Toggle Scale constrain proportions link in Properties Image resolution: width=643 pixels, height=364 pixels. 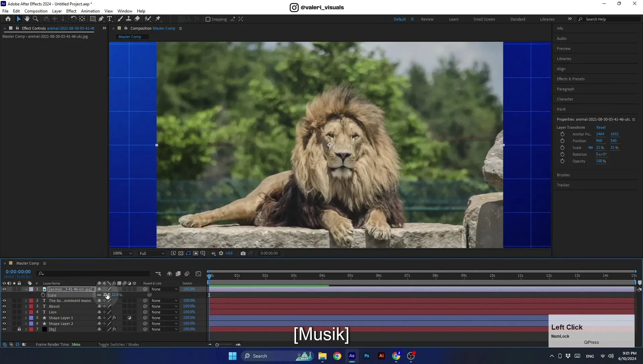click(x=590, y=148)
